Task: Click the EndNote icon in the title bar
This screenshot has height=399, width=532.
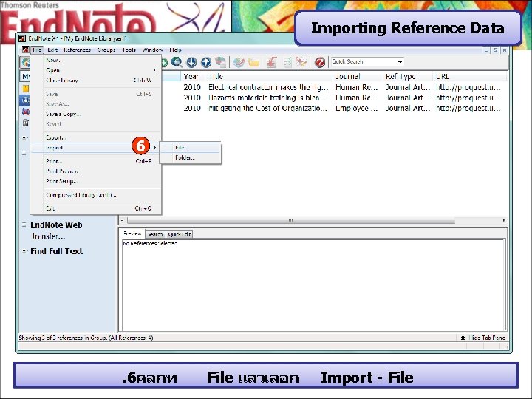Action: tap(22, 38)
